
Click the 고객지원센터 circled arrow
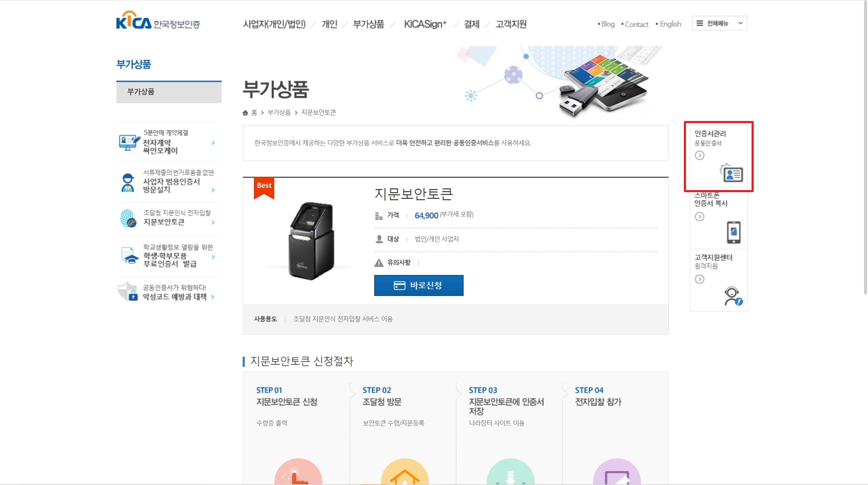click(700, 279)
